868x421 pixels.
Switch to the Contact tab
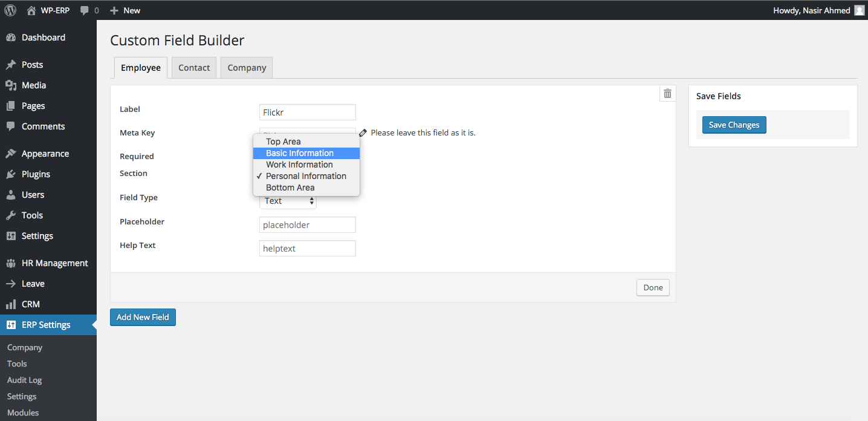tap(193, 67)
